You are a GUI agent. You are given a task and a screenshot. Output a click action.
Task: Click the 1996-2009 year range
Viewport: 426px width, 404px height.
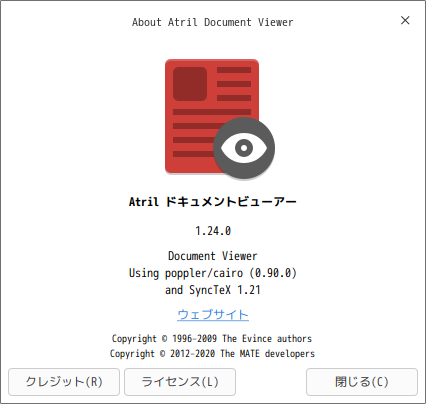click(x=194, y=339)
